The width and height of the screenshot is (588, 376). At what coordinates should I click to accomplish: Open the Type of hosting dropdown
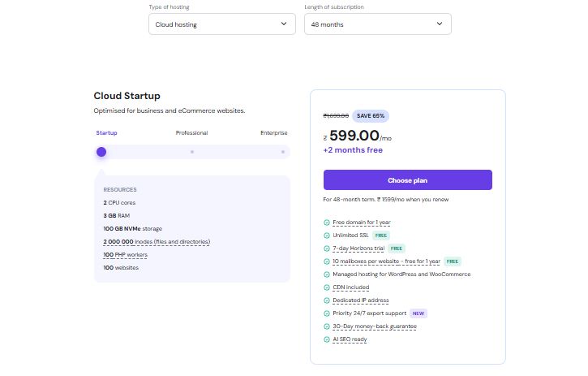(221, 24)
